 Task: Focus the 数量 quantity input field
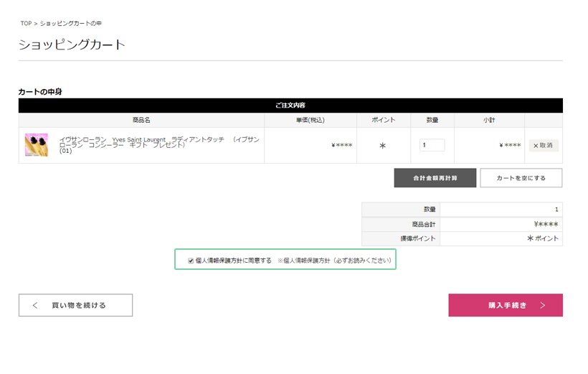[432, 145]
